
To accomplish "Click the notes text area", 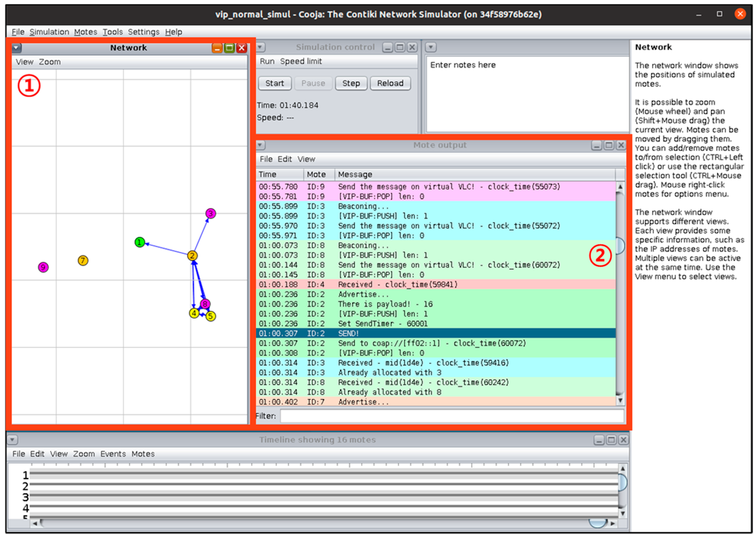I will click(527, 94).
